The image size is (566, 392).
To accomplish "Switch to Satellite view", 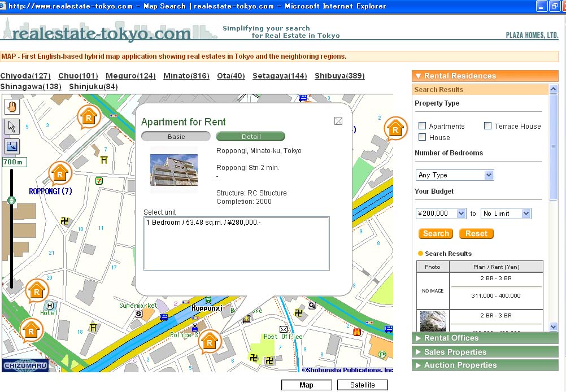I will click(363, 385).
